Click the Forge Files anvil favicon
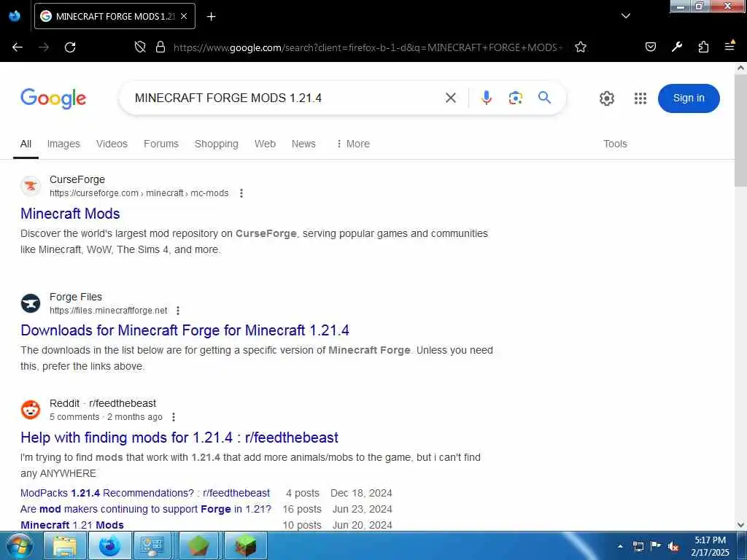 click(31, 303)
